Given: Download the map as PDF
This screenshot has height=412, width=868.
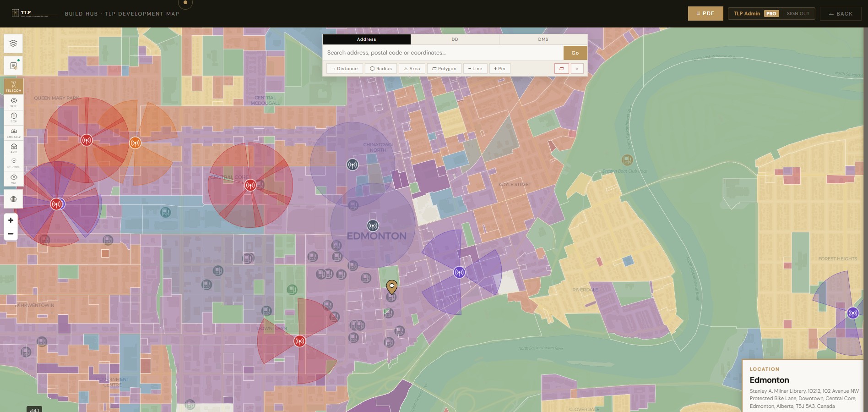Looking at the screenshot, I should (x=705, y=13).
